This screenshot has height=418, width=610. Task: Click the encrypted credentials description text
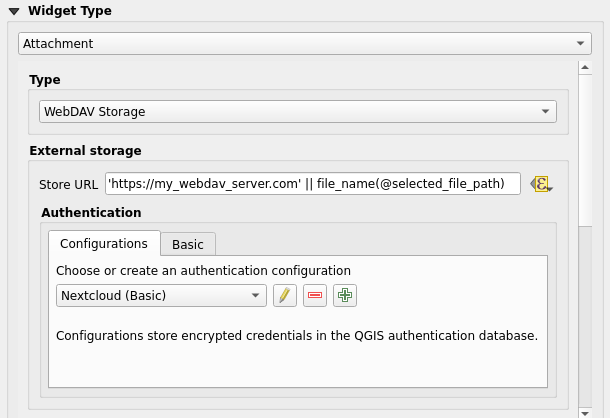(297, 335)
